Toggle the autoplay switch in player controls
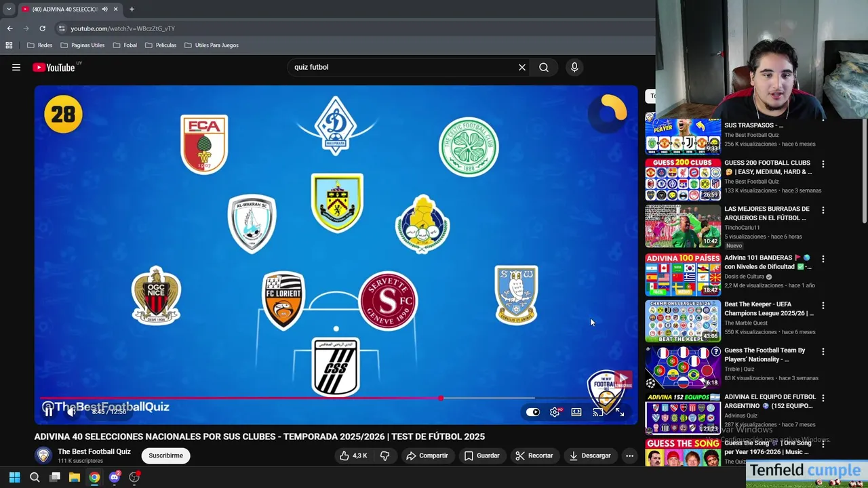868x488 pixels. click(x=533, y=412)
